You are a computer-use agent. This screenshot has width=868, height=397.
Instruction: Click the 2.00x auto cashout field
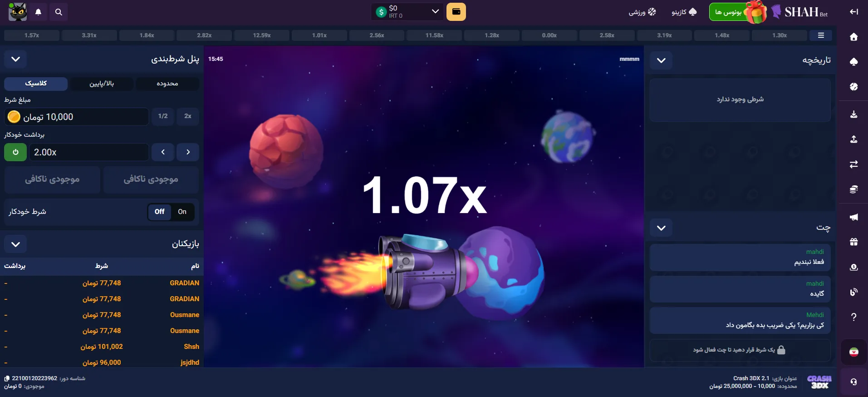point(89,152)
